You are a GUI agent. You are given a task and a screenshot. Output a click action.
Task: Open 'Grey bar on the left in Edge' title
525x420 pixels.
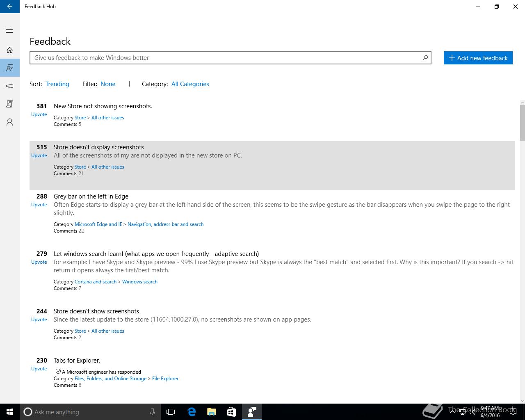(x=91, y=196)
